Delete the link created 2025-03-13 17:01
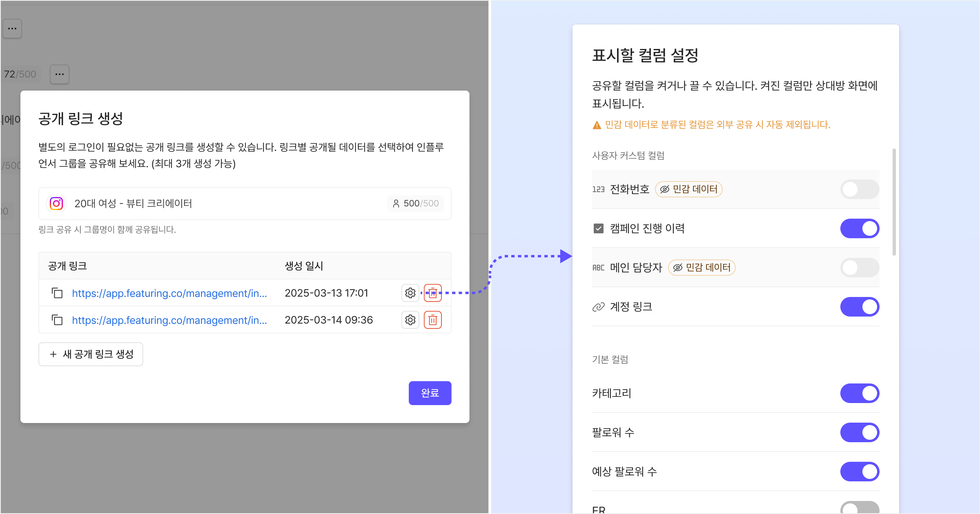Viewport: 980px width, 514px height. [x=433, y=293]
